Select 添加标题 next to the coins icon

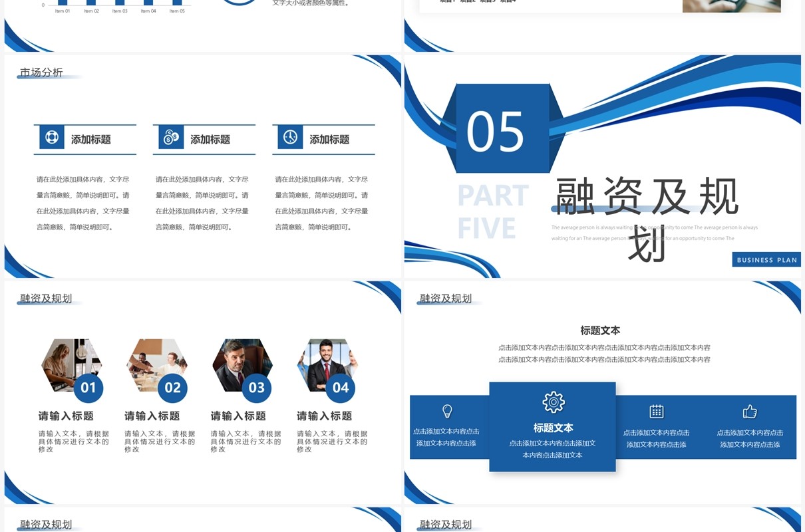click(x=210, y=140)
